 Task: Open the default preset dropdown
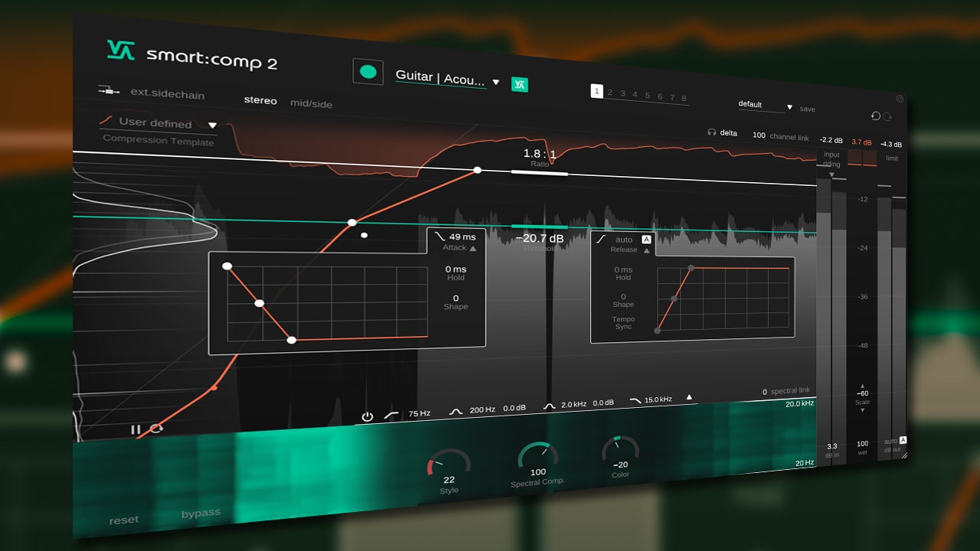click(789, 105)
